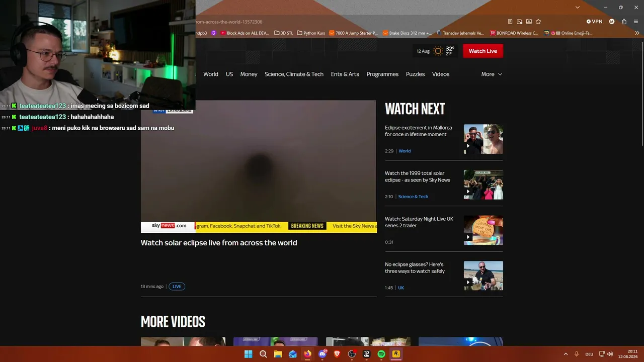Play the Saturday Night Live UK thumbnail

[x=484, y=230]
